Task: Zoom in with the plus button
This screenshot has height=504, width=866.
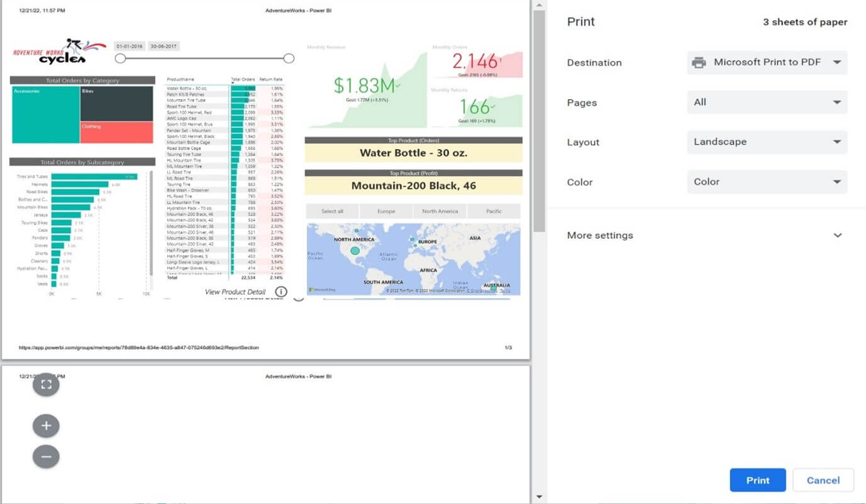Action: [x=46, y=425]
